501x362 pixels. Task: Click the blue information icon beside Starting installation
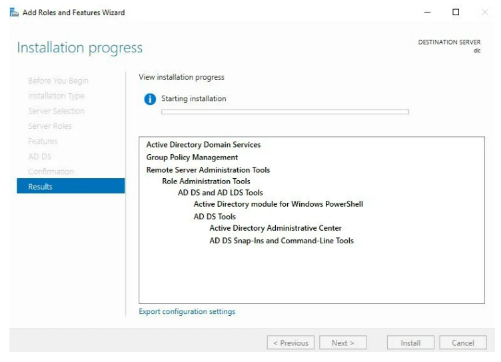(150, 99)
